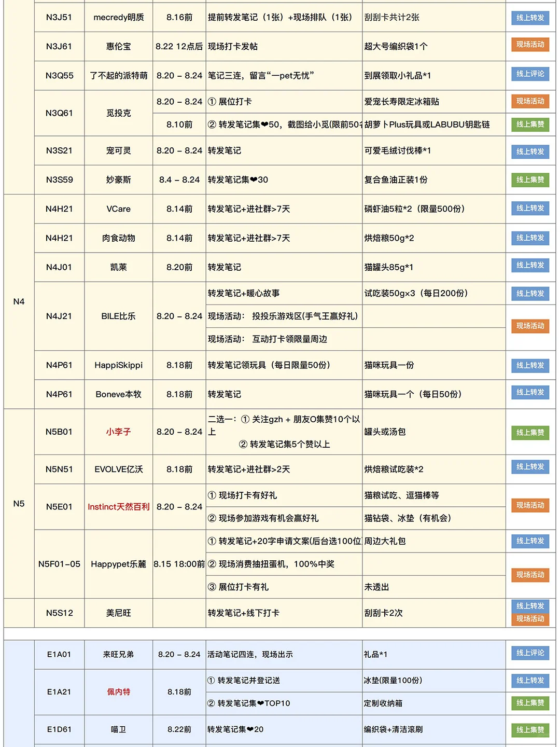This screenshot has height=747, width=560.
Task: Select red brand name 佩内特
Action: click(119, 692)
